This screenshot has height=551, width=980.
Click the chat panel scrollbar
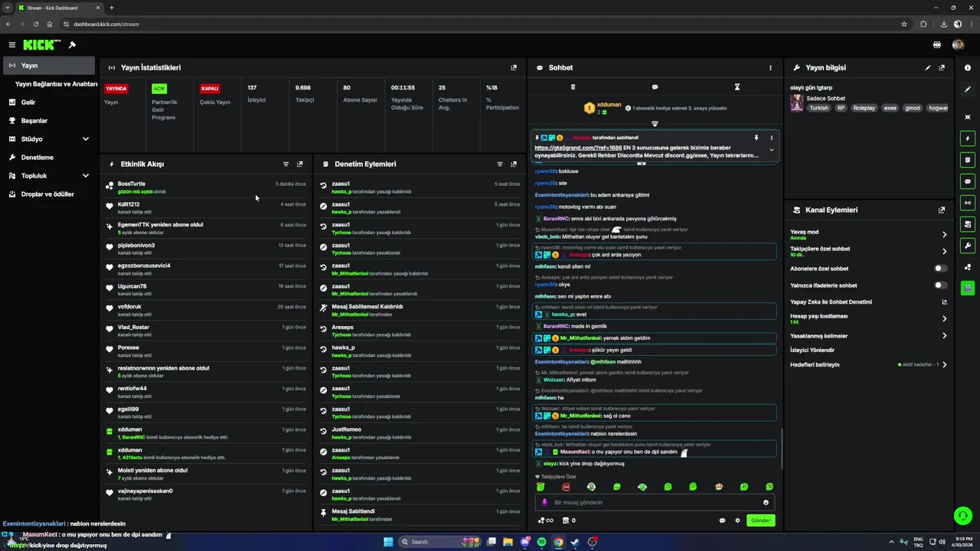[782, 448]
